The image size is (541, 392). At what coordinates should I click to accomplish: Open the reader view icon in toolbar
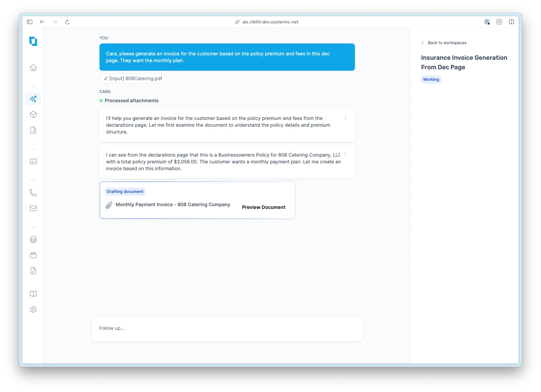499,22
